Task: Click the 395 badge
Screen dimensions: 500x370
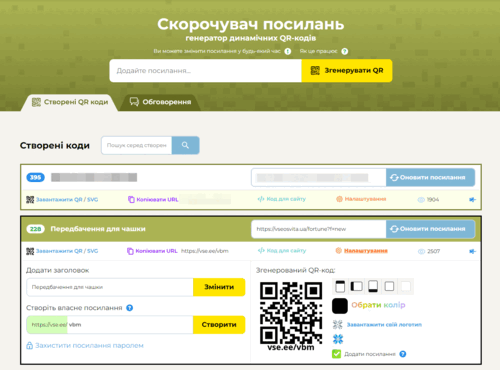Action: 36,177
